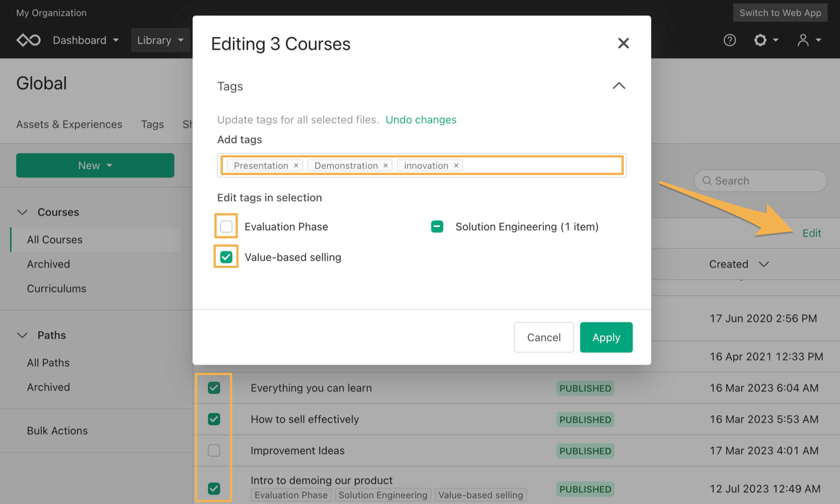The height and width of the screenshot is (504, 840).
Task: Open the settings gear menu
Action: [766, 40]
